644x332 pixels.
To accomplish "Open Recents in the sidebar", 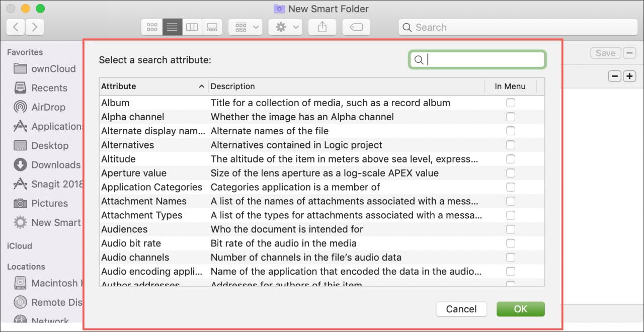I will [x=41, y=88].
